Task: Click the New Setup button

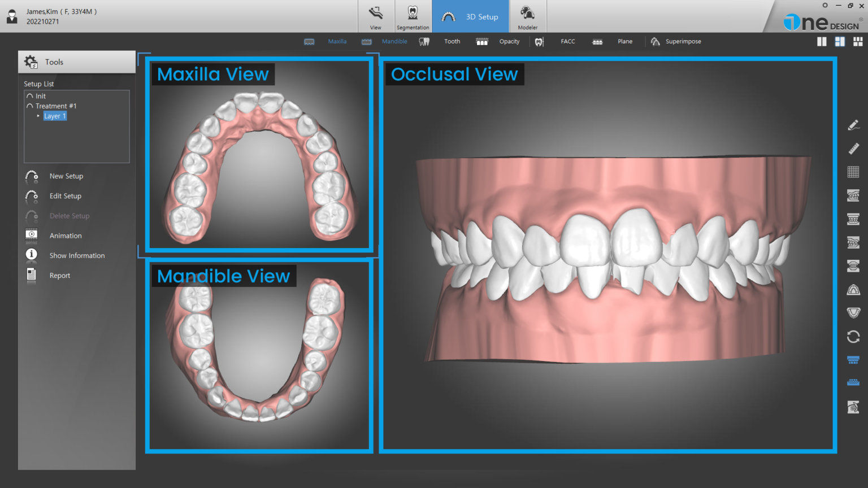Action: (66, 176)
